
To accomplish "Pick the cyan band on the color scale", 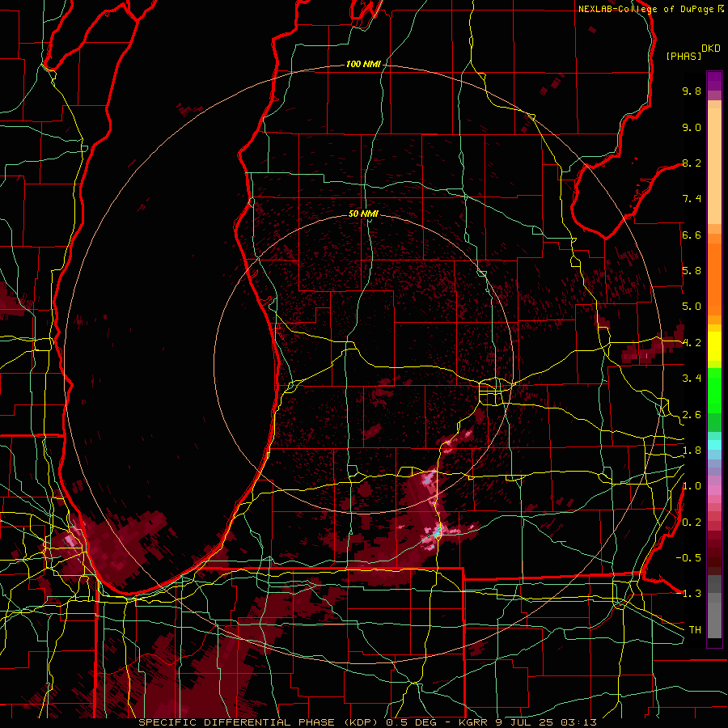I will 714,444.
